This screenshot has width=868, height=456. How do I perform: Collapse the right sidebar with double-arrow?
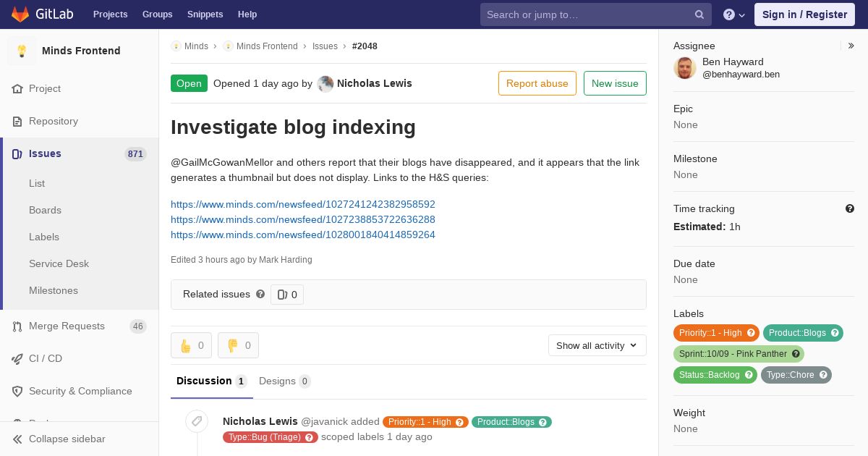point(851,46)
